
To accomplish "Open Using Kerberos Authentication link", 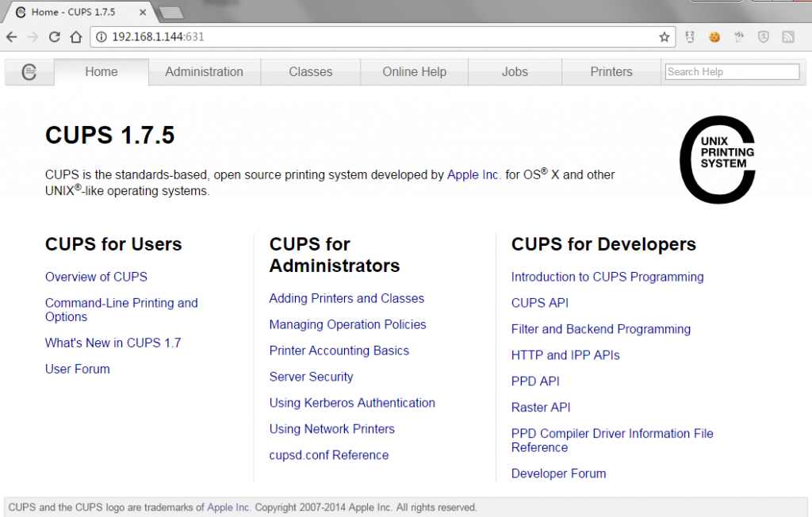I will [352, 403].
